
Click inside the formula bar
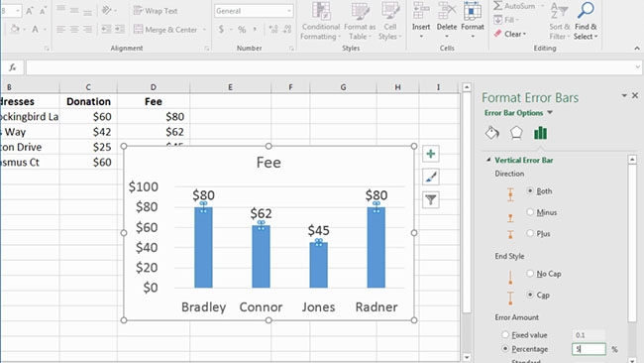330,67
